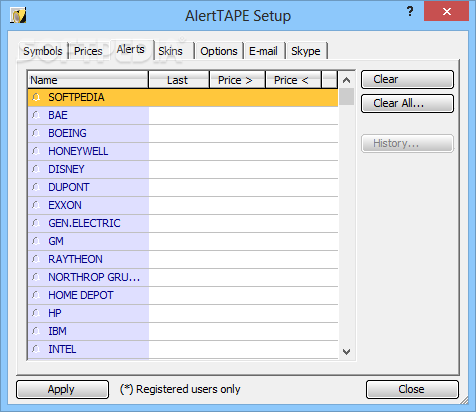This screenshot has width=476, height=412.
Task: Click the bell icon beside HONEYWELL
Action: click(36, 151)
